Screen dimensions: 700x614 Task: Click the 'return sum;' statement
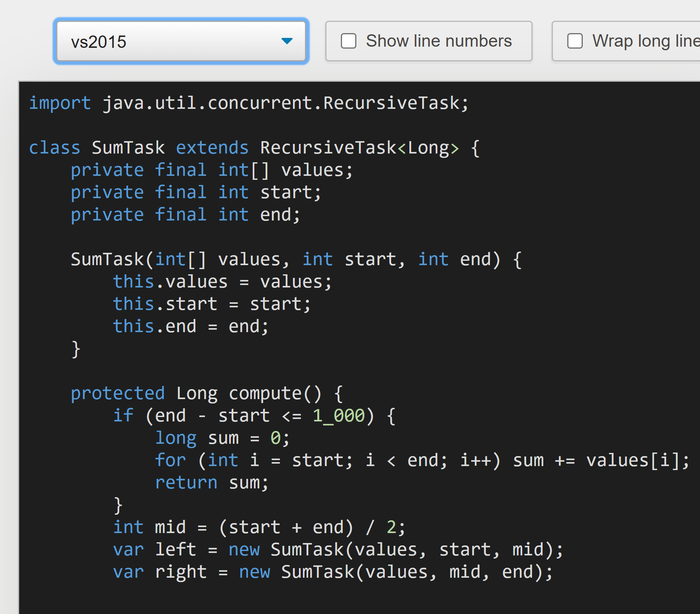(212, 483)
